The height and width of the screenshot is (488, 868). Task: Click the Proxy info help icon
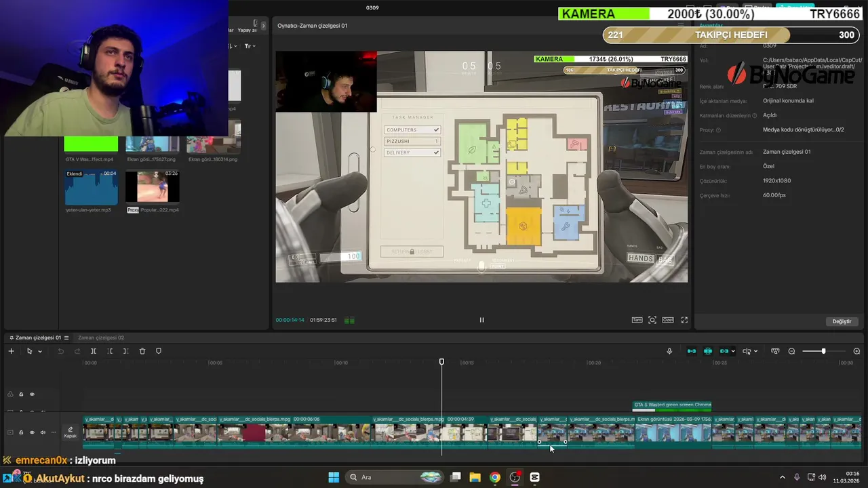[718, 130]
